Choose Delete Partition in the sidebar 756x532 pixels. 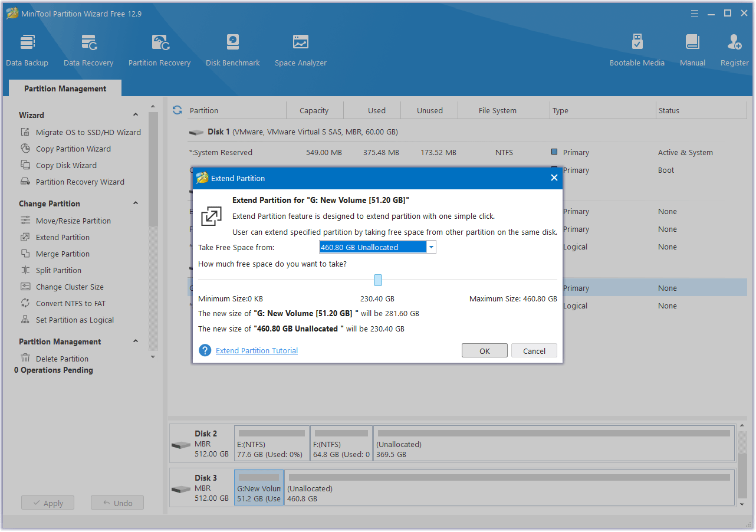point(55,359)
